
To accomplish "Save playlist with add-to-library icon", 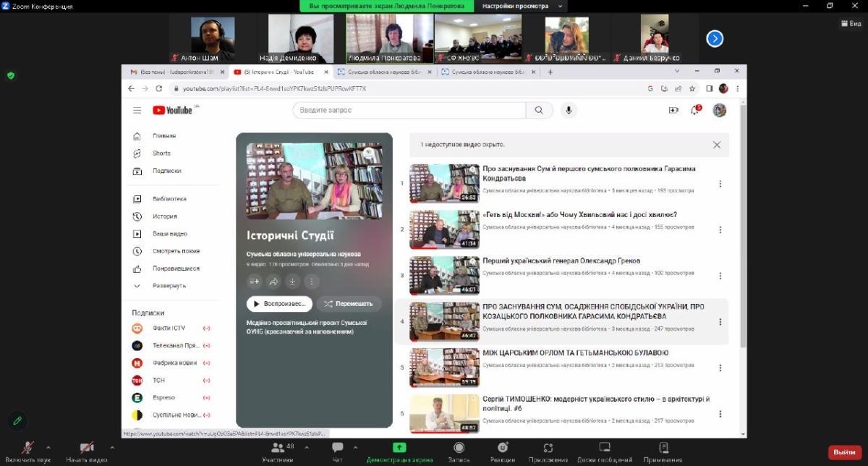I will 254,281.
